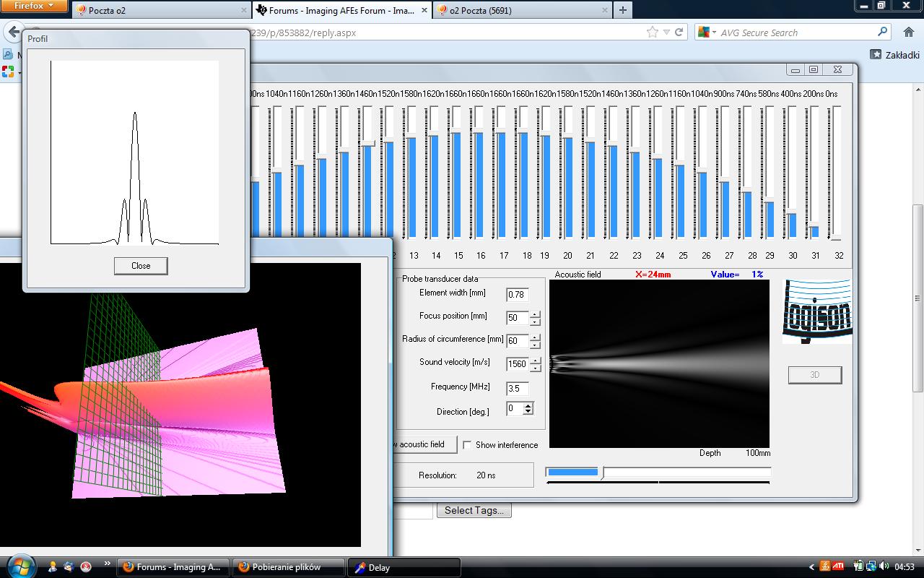Click the search magnifier in AVG search box
Image resolution: width=924 pixels, height=578 pixels.
pos(882,32)
